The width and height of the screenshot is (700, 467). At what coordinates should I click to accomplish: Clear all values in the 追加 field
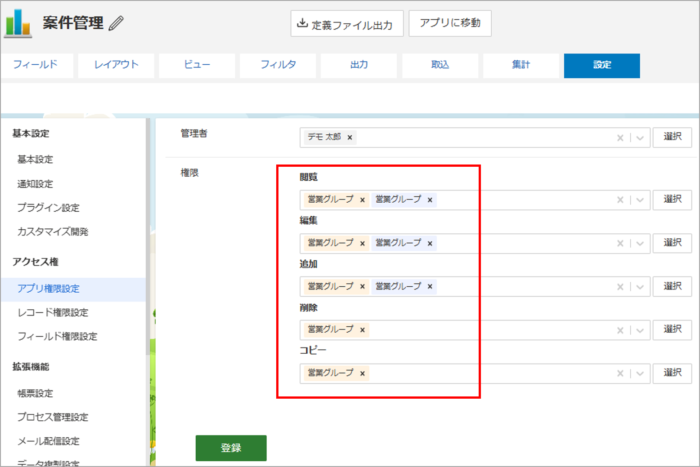point(620,287)
